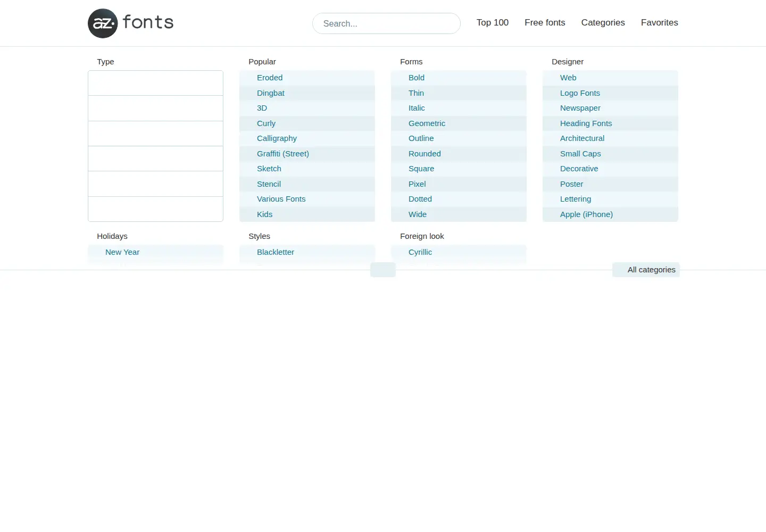
Task: Open Square fonts category
Action: click(x=459, y=169)
